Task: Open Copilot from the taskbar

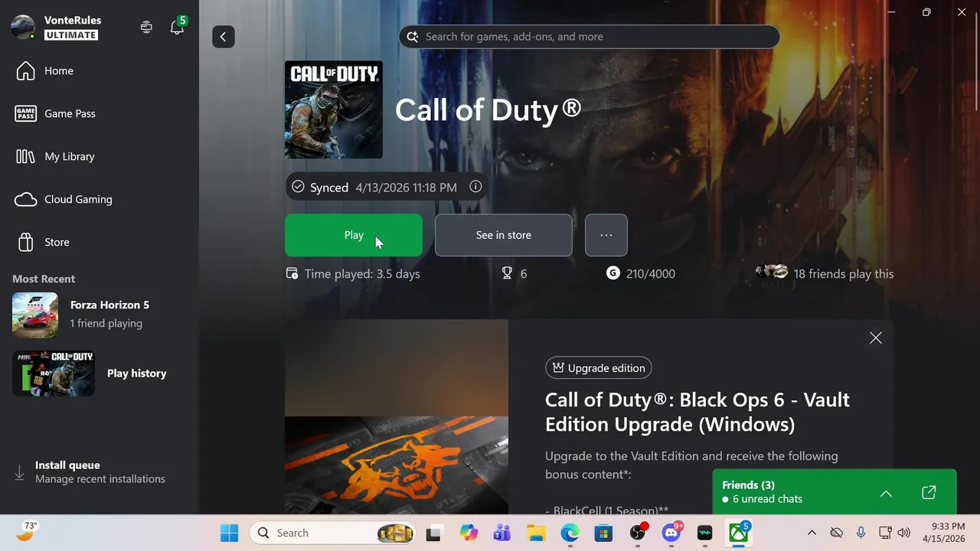Action: (x=469, y=533)
